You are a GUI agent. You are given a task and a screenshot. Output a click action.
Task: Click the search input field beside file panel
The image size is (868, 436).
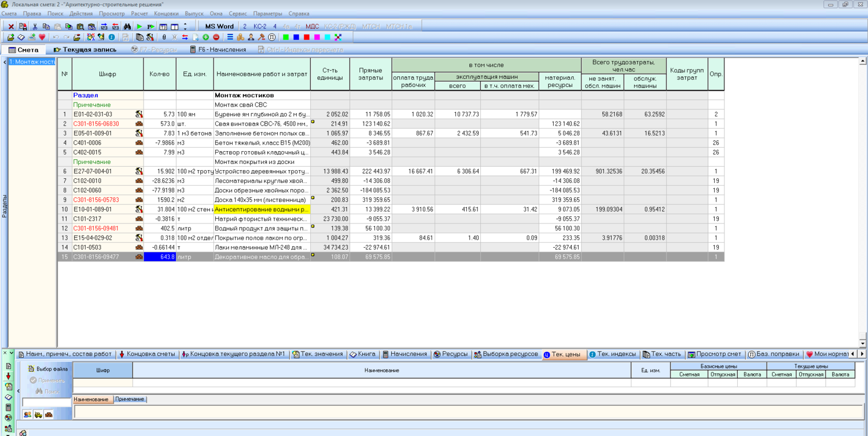[46, 402]
